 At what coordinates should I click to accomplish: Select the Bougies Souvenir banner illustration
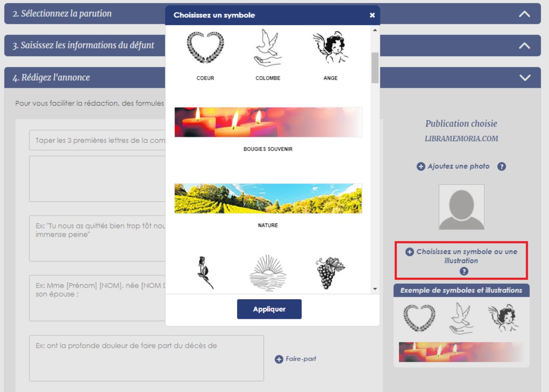coord(268,122)
